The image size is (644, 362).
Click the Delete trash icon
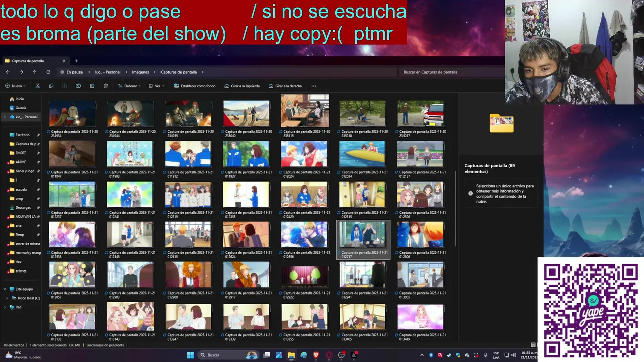105,86
